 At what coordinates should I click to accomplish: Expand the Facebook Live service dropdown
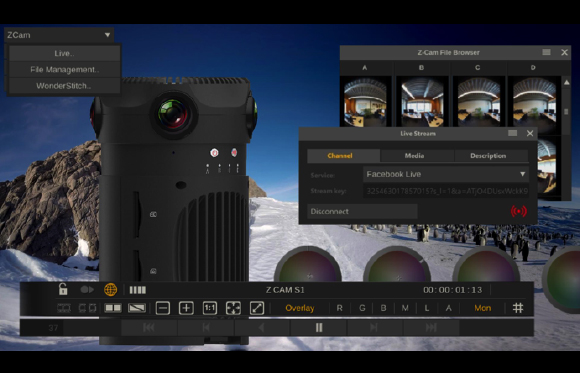[x=523, y=174]
